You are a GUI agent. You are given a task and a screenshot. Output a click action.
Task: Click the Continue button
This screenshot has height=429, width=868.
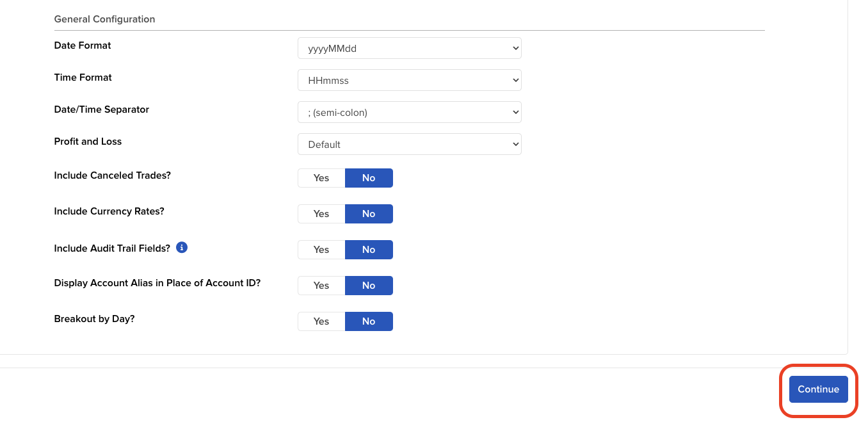(818, 389)
